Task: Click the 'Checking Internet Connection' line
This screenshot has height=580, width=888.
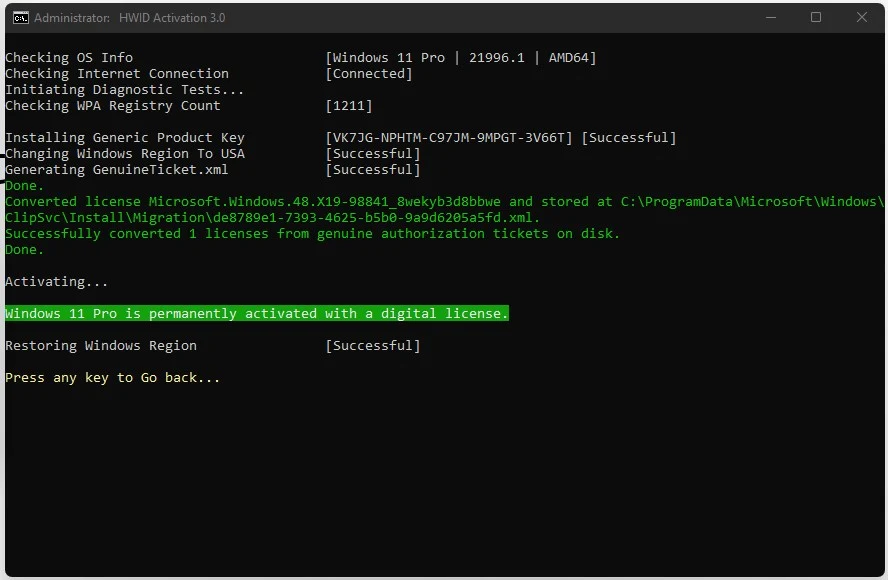Action: pos(117,74)
